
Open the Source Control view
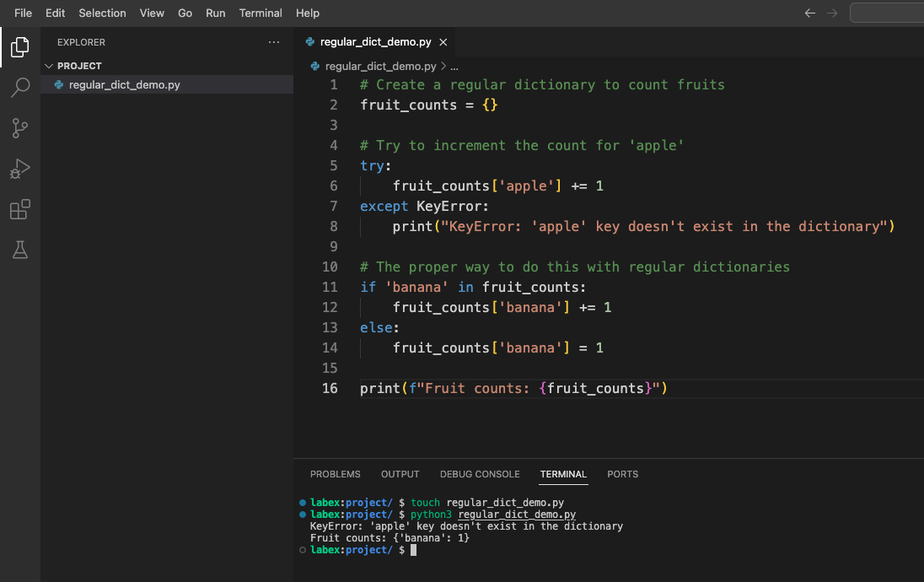[x=19, y=128]
